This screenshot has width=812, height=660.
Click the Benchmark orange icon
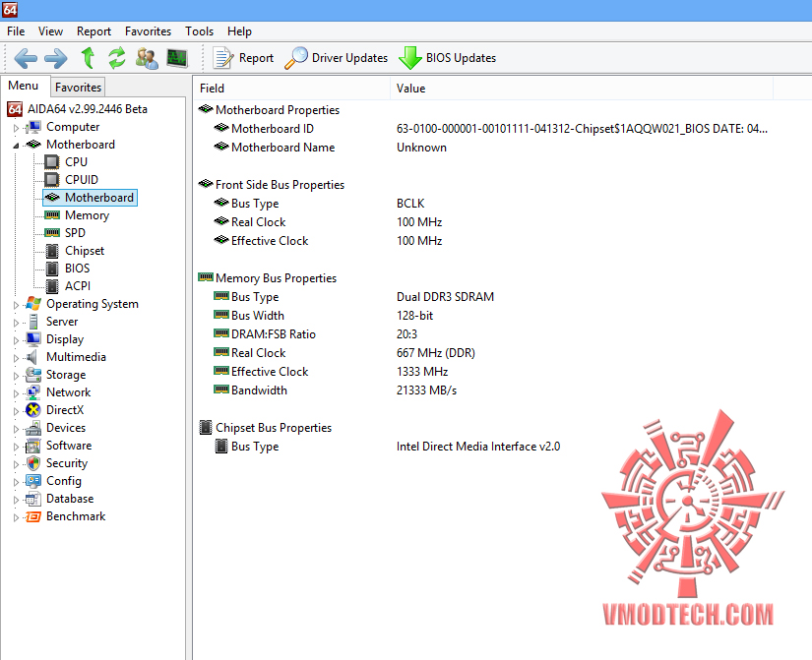point(33,516)
